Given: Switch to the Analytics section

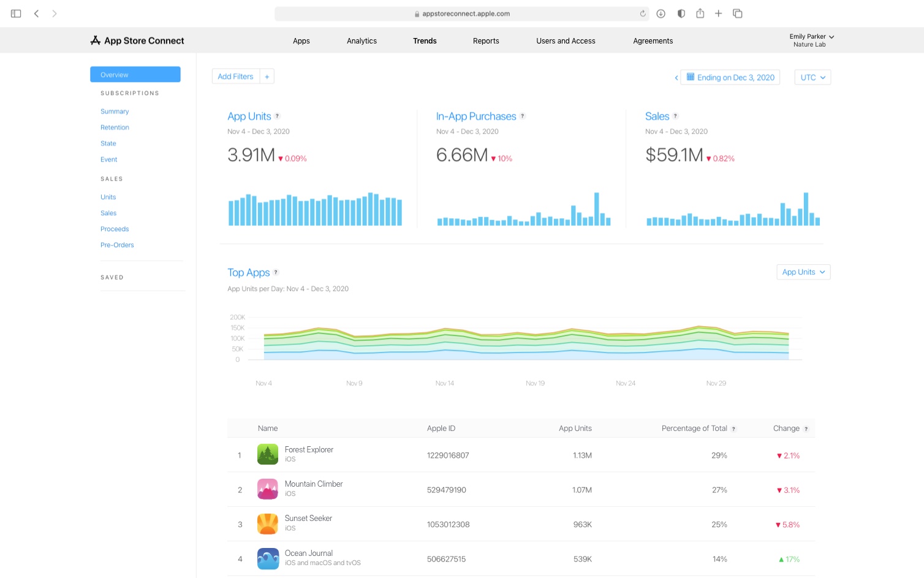Looking at the screenshot, I should (362, 40).
